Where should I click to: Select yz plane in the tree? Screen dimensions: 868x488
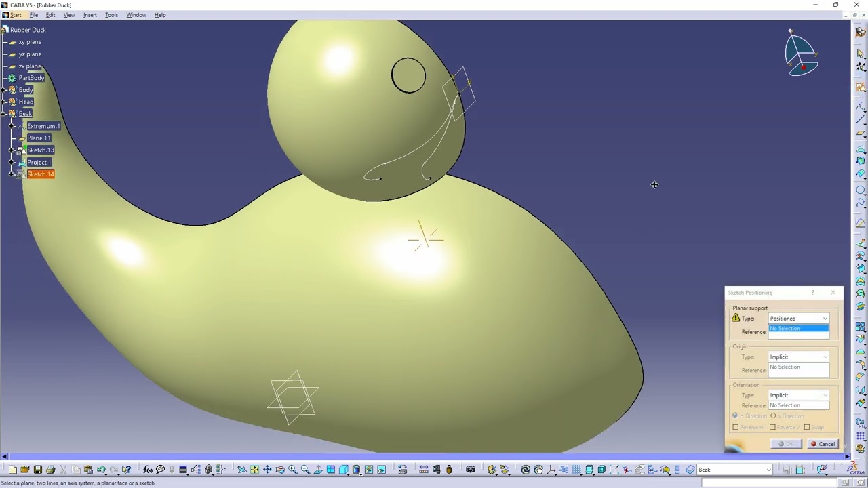point(30,54)
